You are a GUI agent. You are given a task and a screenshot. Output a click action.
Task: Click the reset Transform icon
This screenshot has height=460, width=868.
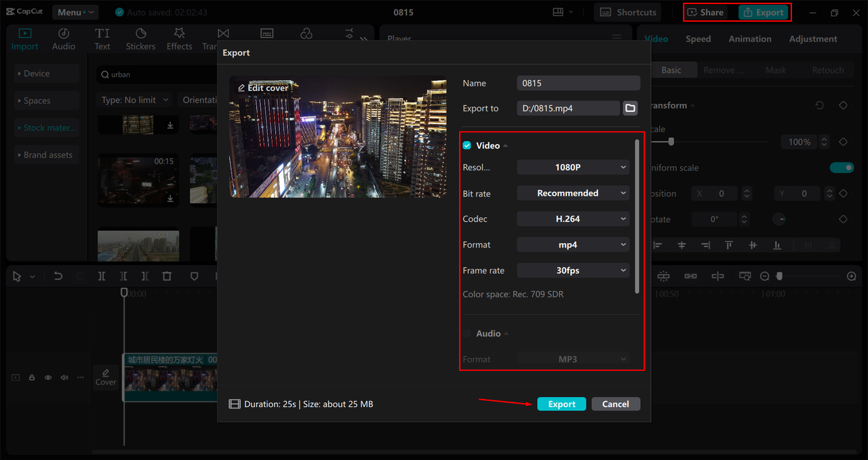pyautogui.click(x=820, y=106)
